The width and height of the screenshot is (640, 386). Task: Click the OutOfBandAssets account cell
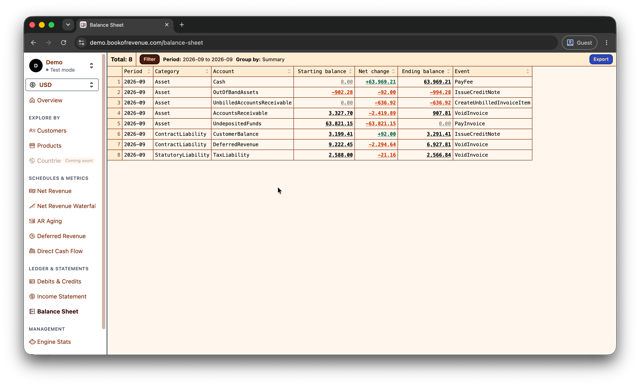pos(252,92)
